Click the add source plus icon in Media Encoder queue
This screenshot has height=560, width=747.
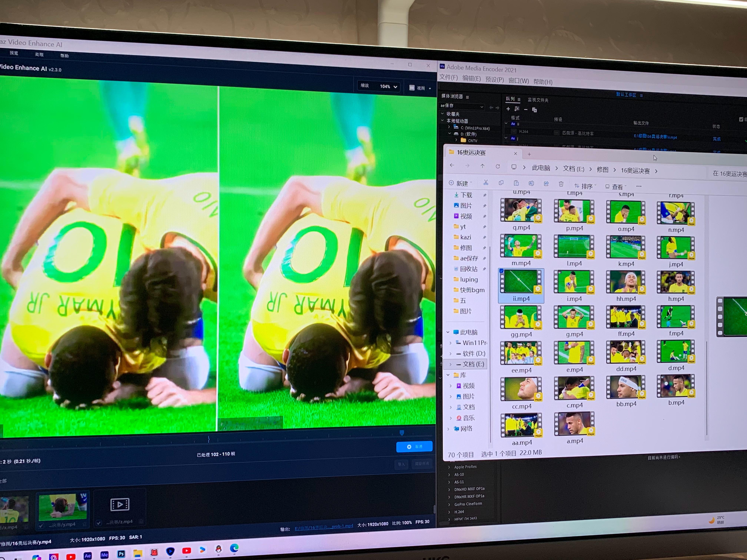[508, 109]
